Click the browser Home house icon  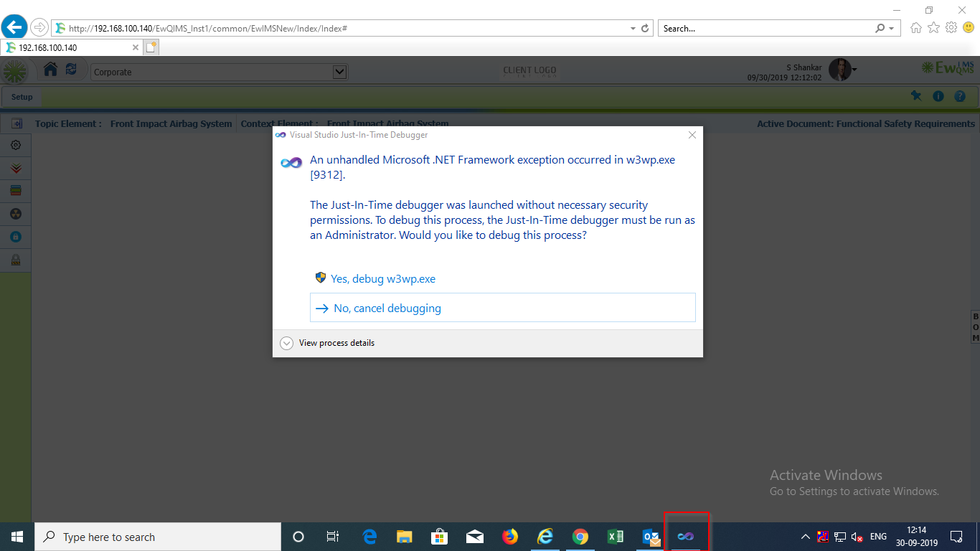pyautogui.click(x=916, y=28)
